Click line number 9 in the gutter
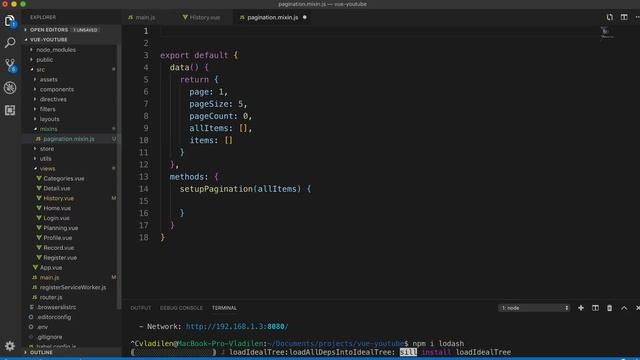The height and width of the screenshot is (360, 640). [x=146, y=128]
